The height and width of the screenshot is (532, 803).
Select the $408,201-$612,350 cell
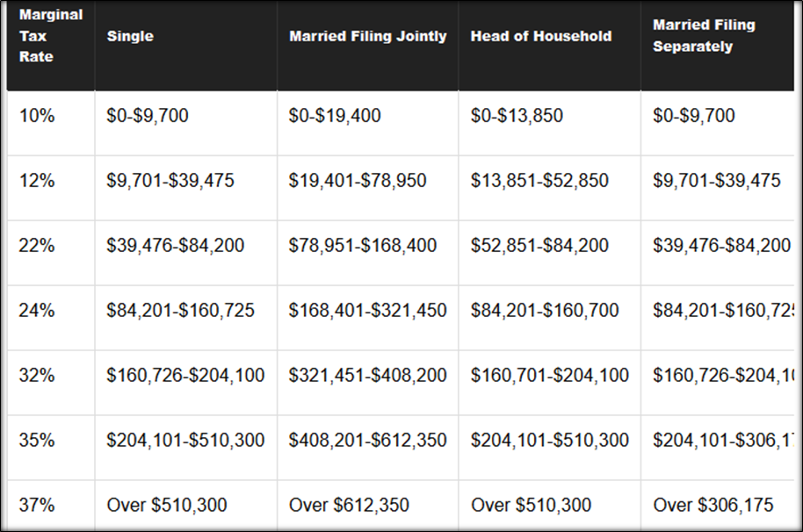pos(367,441)
